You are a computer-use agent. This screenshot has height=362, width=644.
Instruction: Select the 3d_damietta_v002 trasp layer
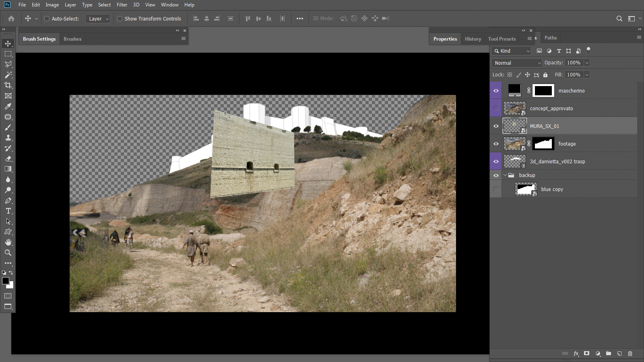point(557,161)
